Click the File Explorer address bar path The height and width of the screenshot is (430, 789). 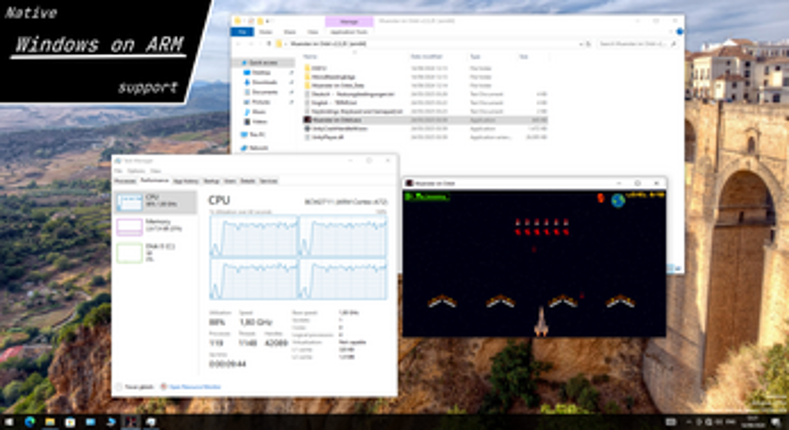329,44
